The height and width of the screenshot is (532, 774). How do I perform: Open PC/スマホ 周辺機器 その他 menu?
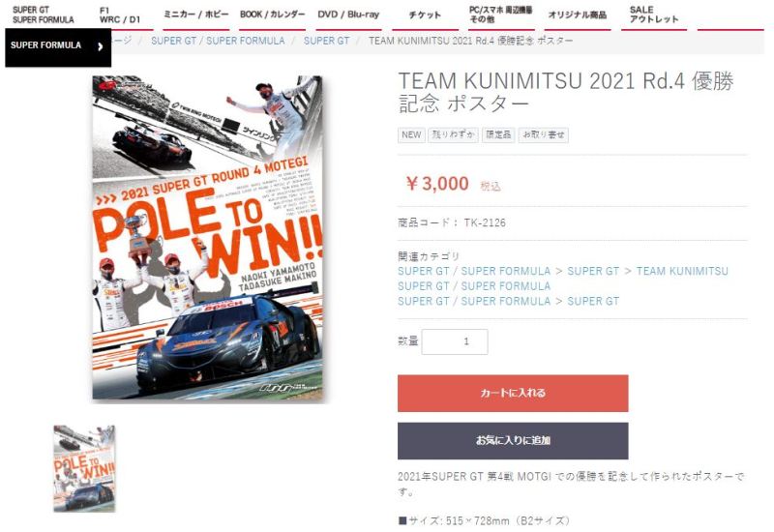coord(500,15)
